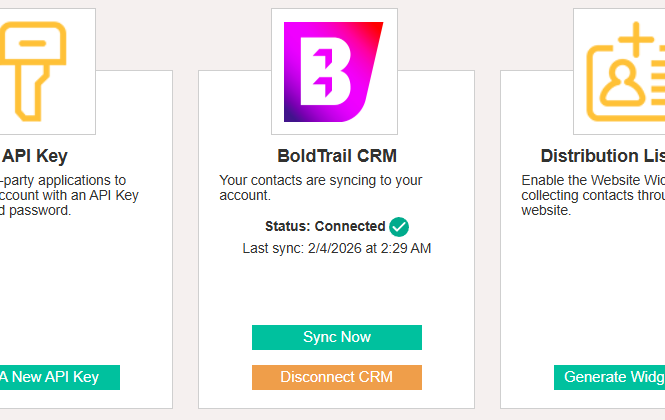Disconnect the BoldTrail CRM integration
Image resolution: width=665 pixels, height=420 pixels.
coord(337,377)
